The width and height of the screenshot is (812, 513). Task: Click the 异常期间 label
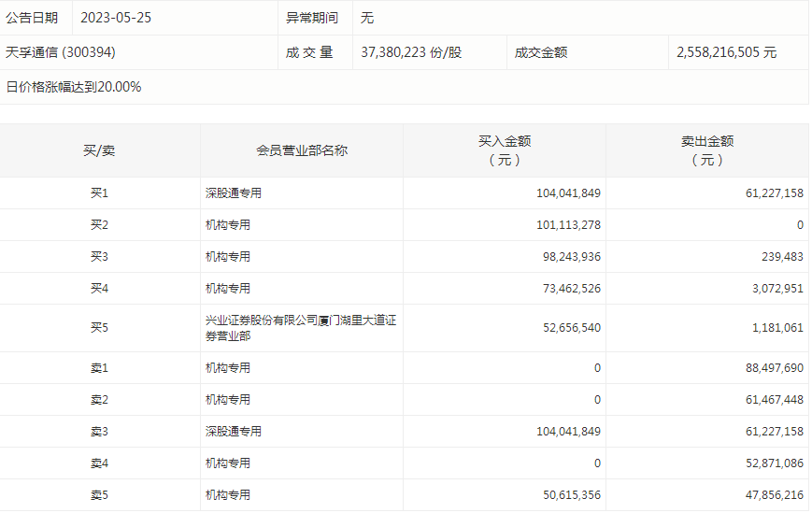click(312, 18)
